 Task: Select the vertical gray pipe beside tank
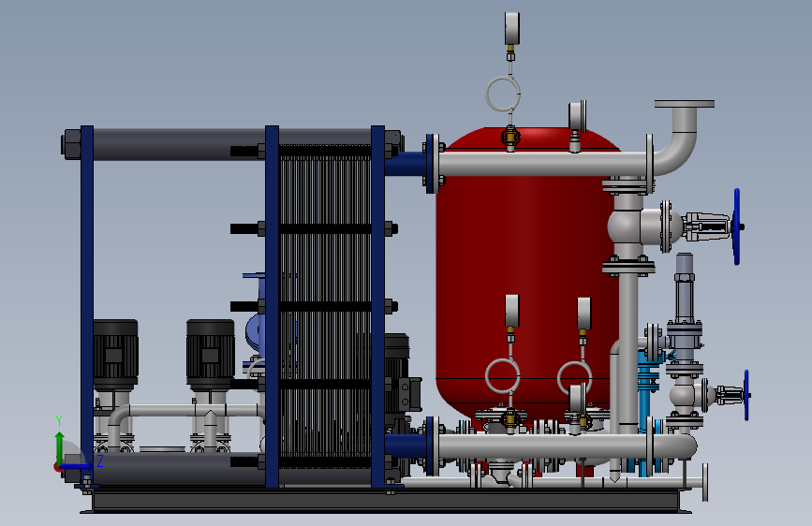click(x=628, y=352)
